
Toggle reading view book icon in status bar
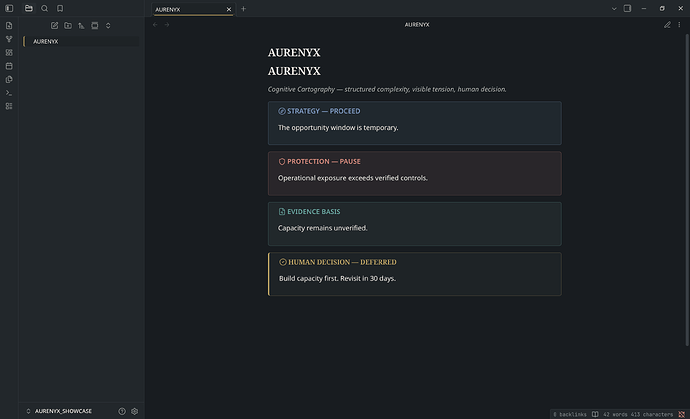pos(595,414)
